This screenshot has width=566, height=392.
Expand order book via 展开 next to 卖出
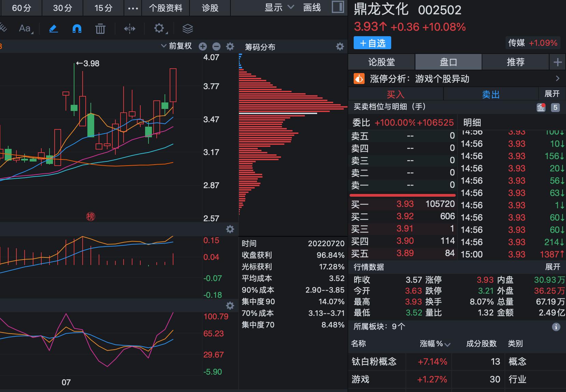[552, 94]
